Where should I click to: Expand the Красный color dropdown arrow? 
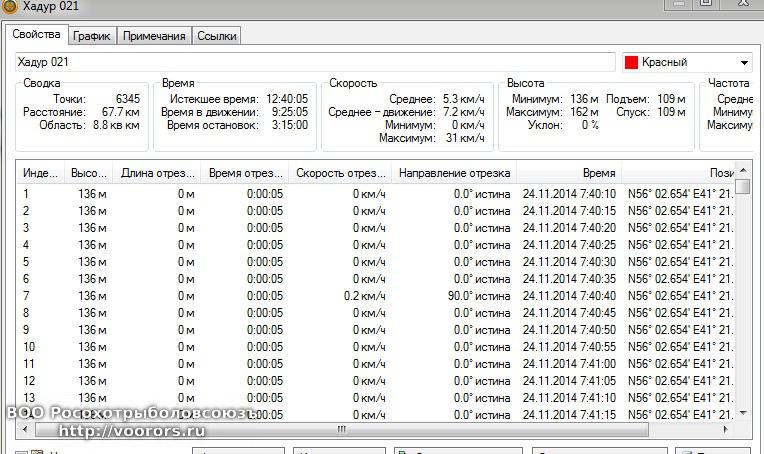744,62
